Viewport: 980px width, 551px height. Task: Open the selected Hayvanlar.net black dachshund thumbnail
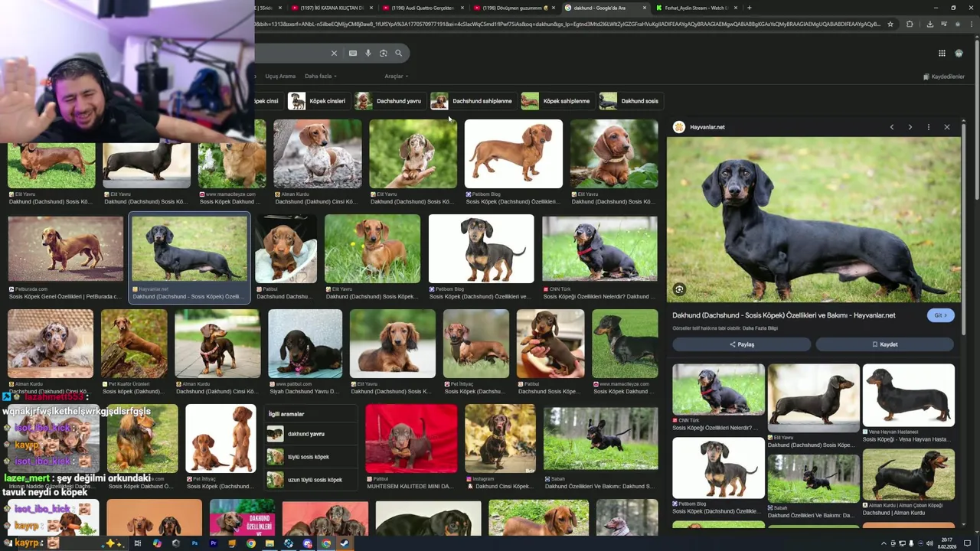189,249
